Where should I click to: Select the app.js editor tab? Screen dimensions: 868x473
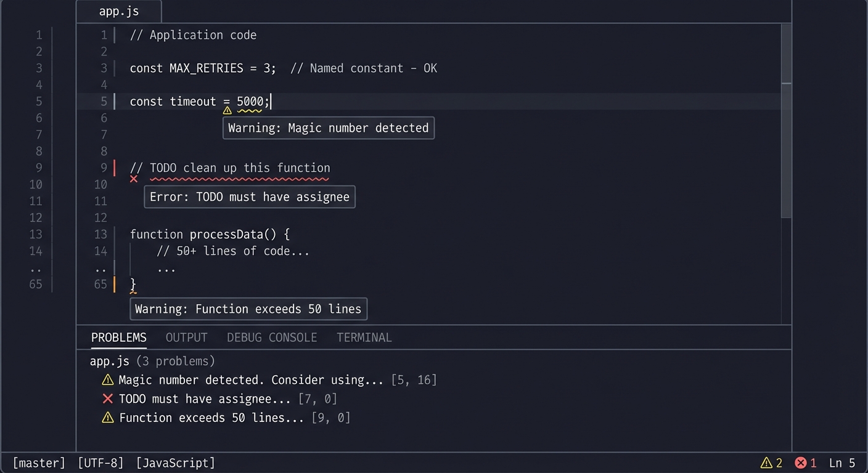(118, 10)
